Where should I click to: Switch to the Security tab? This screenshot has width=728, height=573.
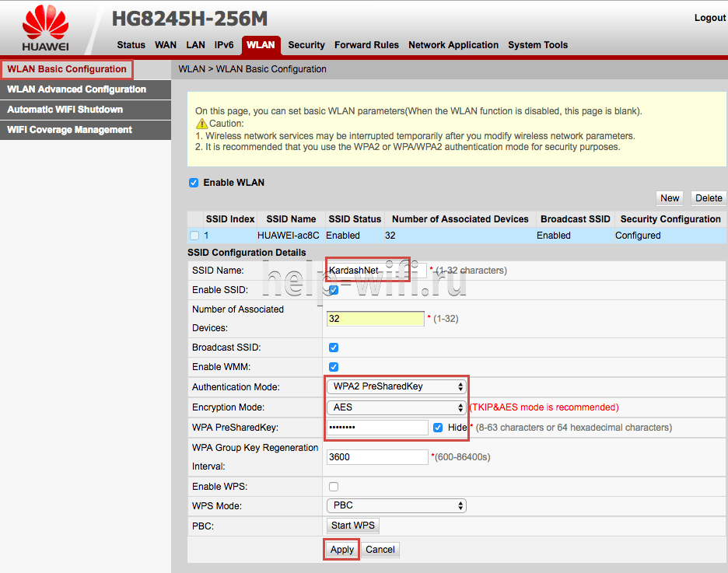306,45
